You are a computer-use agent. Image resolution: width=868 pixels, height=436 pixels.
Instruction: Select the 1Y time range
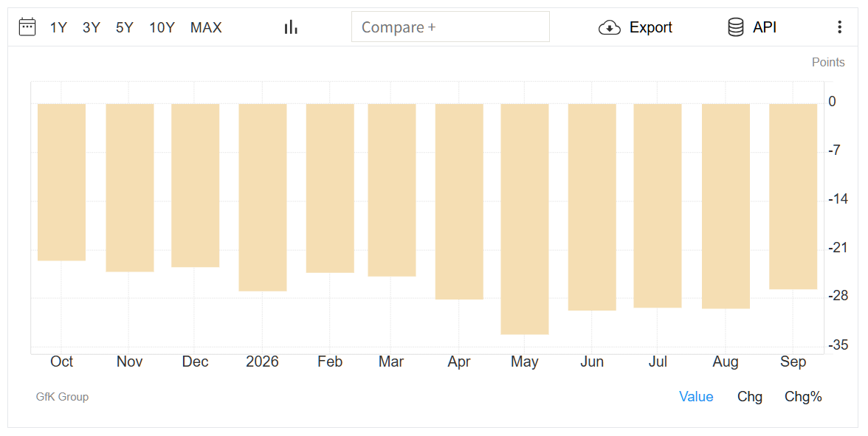[x=58, y=27]
